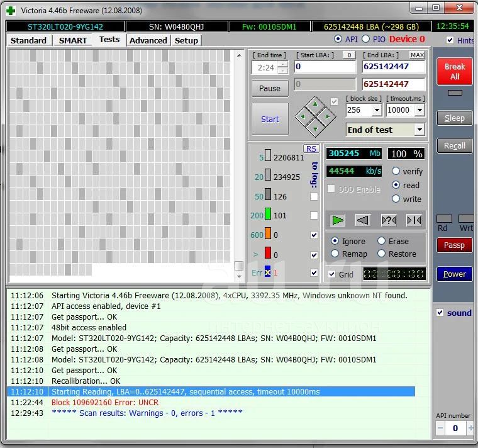Toggle the Grid checkbox
The height and width of the screenshot is (448, 478).
(332, 274)
